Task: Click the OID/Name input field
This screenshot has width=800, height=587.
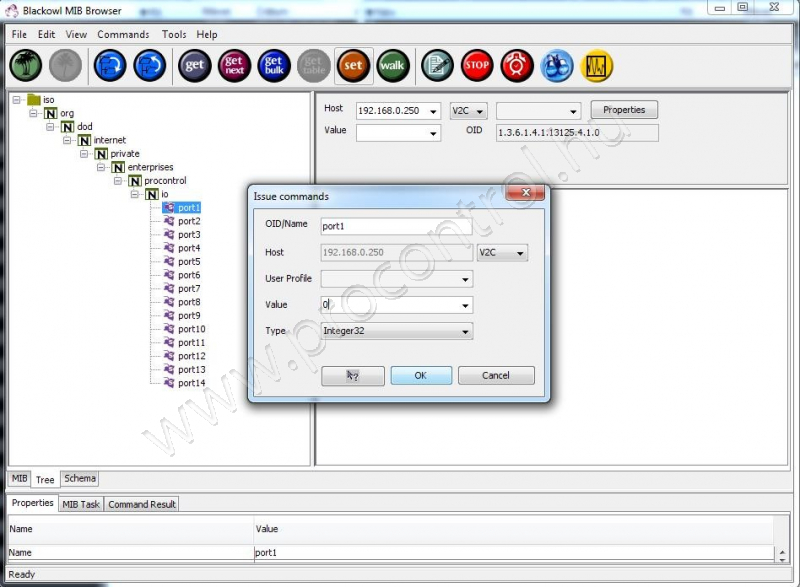Action: click(x=396, y=226)
